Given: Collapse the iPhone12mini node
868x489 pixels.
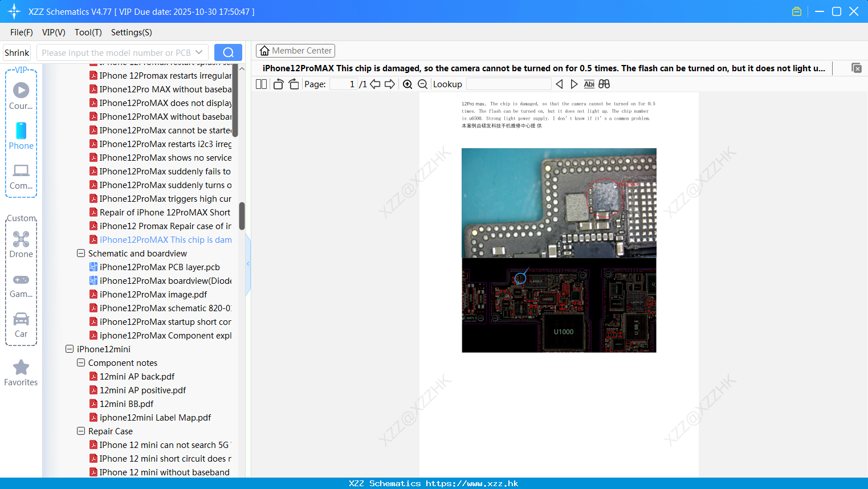Looking at the screenshot, I should pos(70,349).
